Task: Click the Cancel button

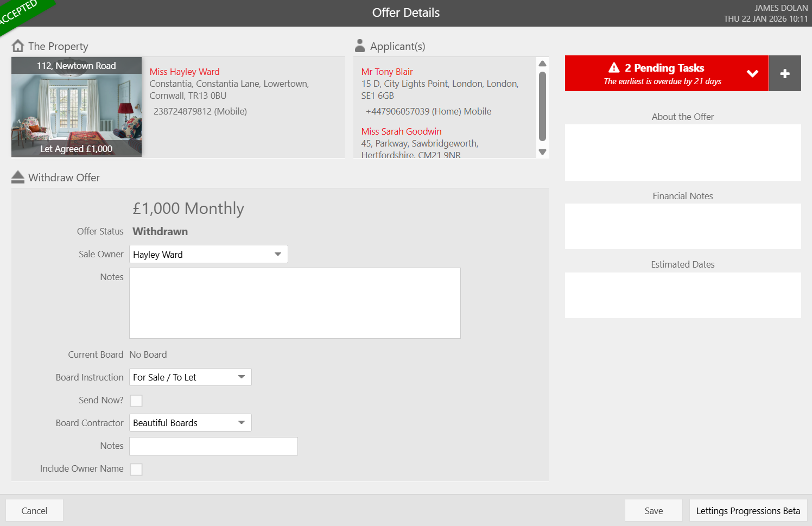Action: click(34, 510)
